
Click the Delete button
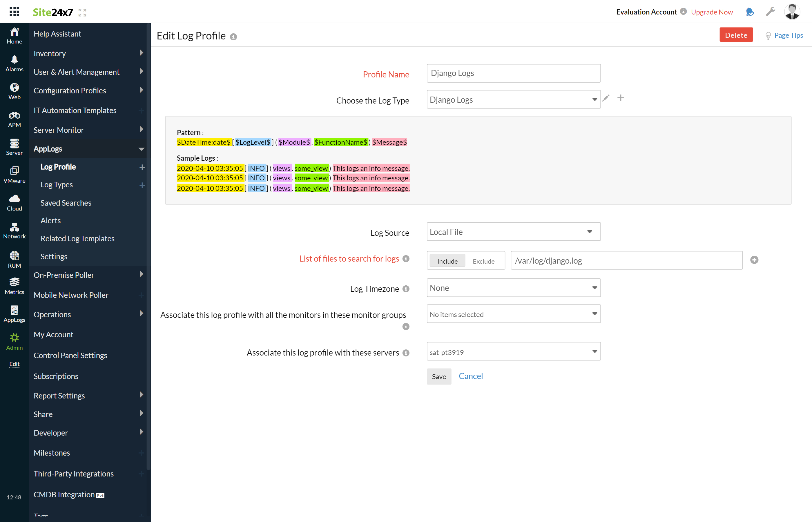coord(736,35)
